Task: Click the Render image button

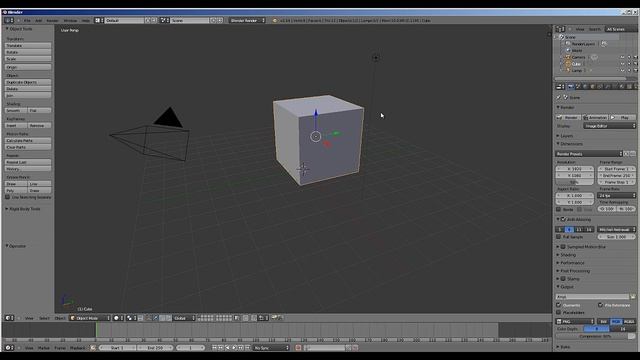Action: click(x=568, y=118)
